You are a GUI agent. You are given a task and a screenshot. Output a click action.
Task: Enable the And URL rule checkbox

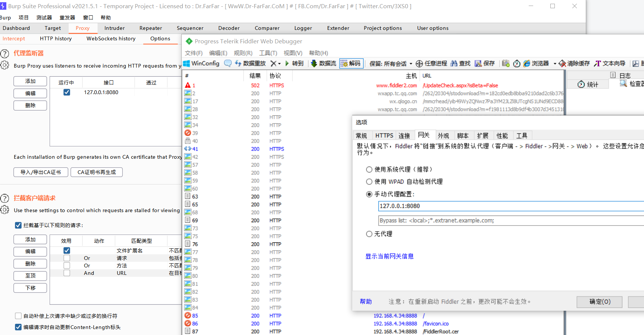[x=67, y=273]
